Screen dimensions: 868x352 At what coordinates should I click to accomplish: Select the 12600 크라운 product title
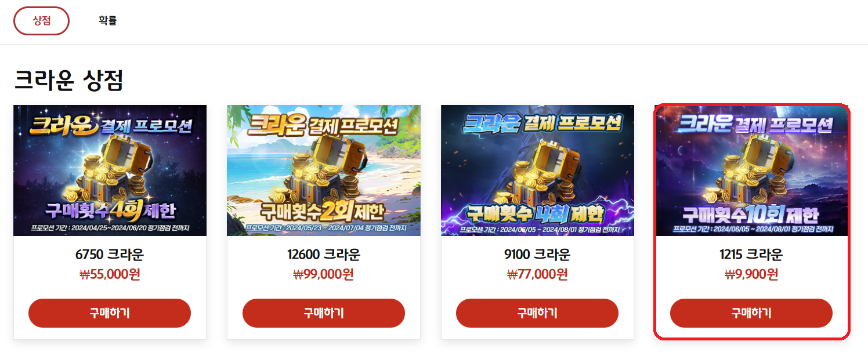click(x=324, y=255)
